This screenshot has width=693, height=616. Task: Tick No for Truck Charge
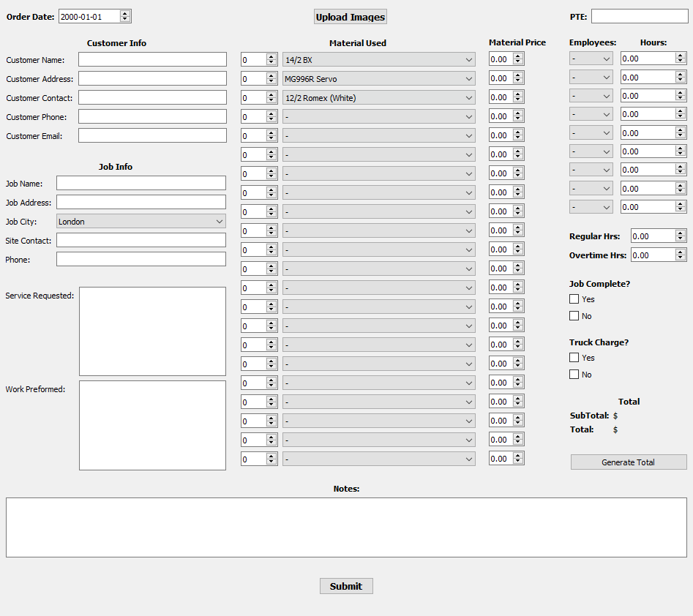click(574, 375)
